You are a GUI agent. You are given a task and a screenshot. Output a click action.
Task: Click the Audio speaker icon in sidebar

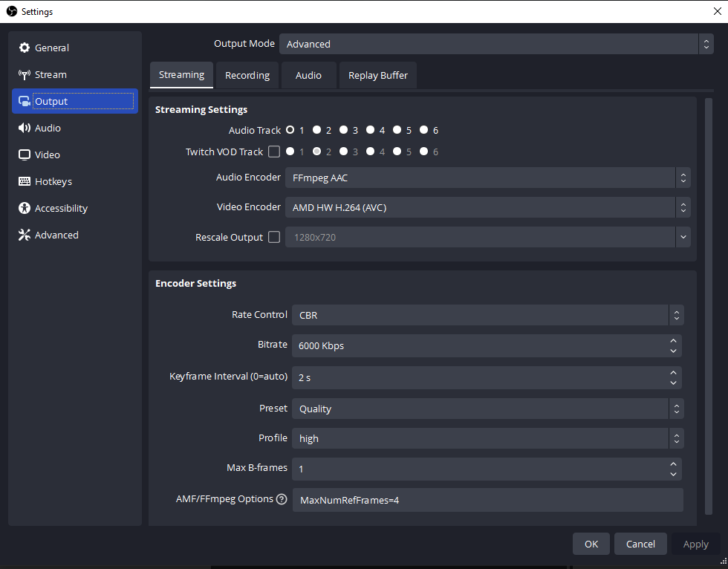24,128
